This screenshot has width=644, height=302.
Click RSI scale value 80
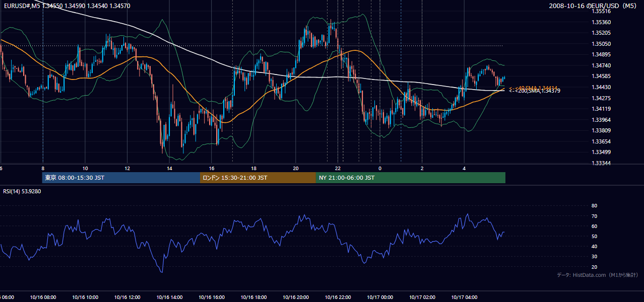click(x=594, y=206)
